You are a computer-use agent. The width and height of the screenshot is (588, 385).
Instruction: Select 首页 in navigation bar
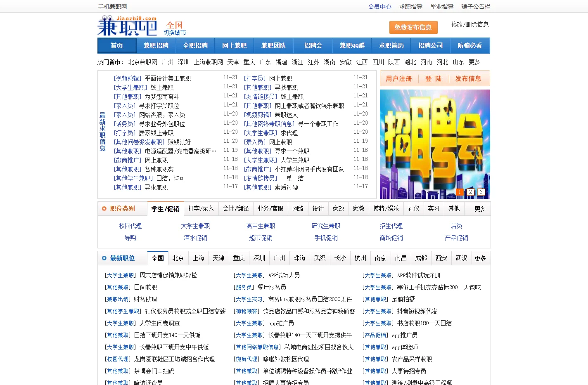[x=117, y=45]
